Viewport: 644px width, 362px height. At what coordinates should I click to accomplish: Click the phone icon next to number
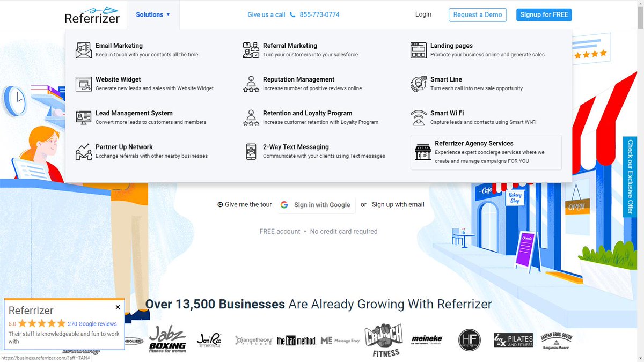click(x=292, y=14)
